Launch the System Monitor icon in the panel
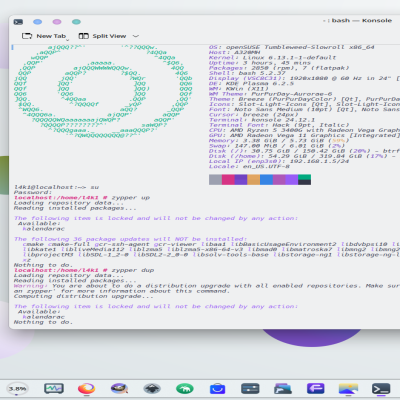 (x=54, y=388)
